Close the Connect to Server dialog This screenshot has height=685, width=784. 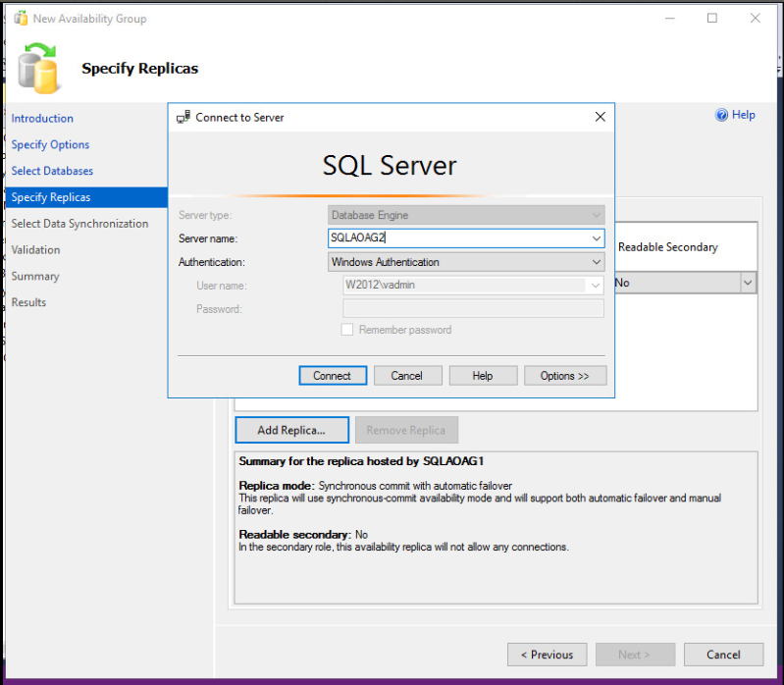(600, 117)
